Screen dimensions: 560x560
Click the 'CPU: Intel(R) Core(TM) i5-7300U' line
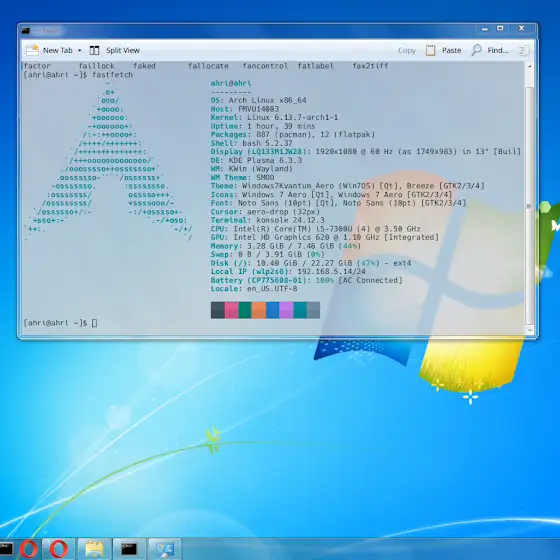[315, 229]
